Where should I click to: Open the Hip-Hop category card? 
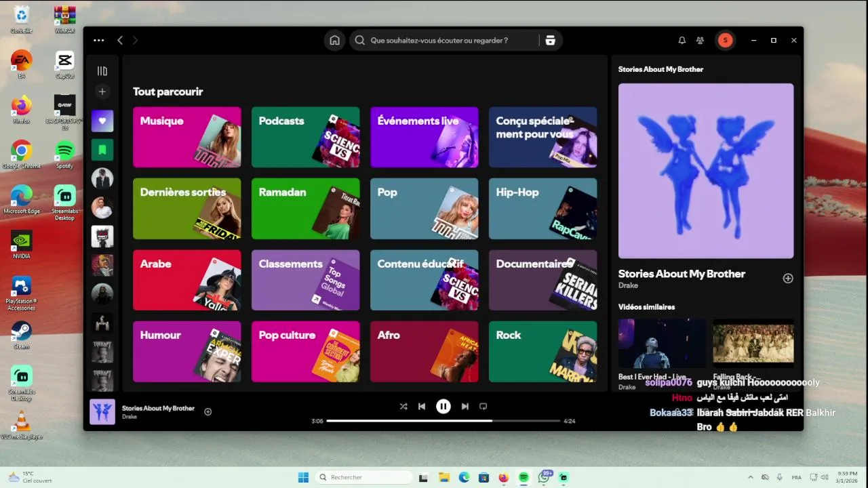click(x=543, y=209)
